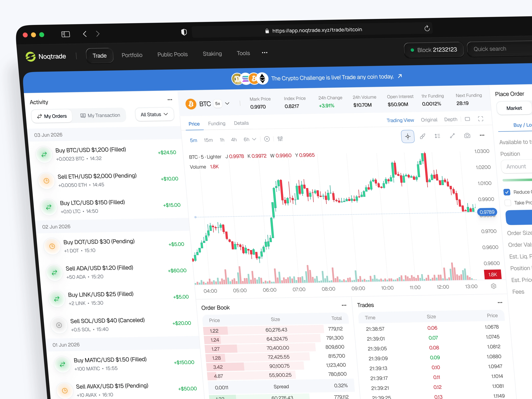The image size is (532, 399).
Task: Click the add timeframe plus icon
Action: click(267, 139)
